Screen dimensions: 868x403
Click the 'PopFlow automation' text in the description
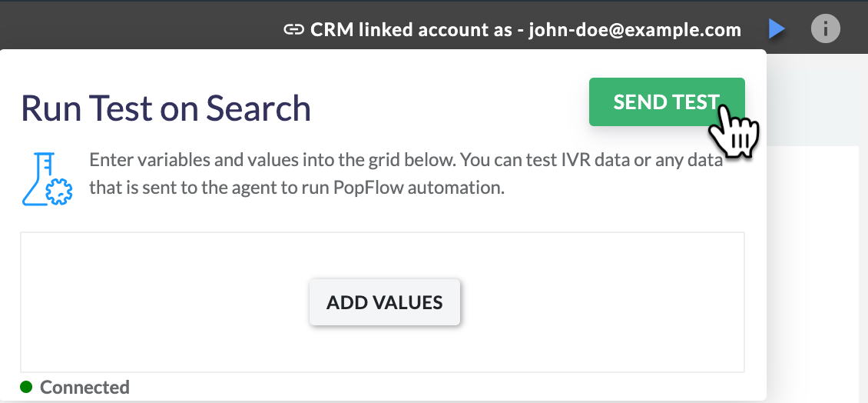[x=419, y=188]
